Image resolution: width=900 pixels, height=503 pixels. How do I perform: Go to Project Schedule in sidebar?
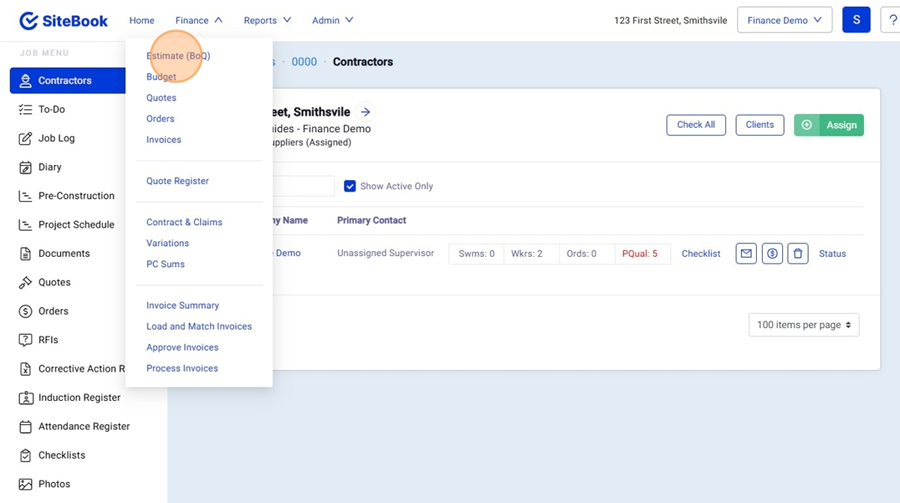point(76,225)
